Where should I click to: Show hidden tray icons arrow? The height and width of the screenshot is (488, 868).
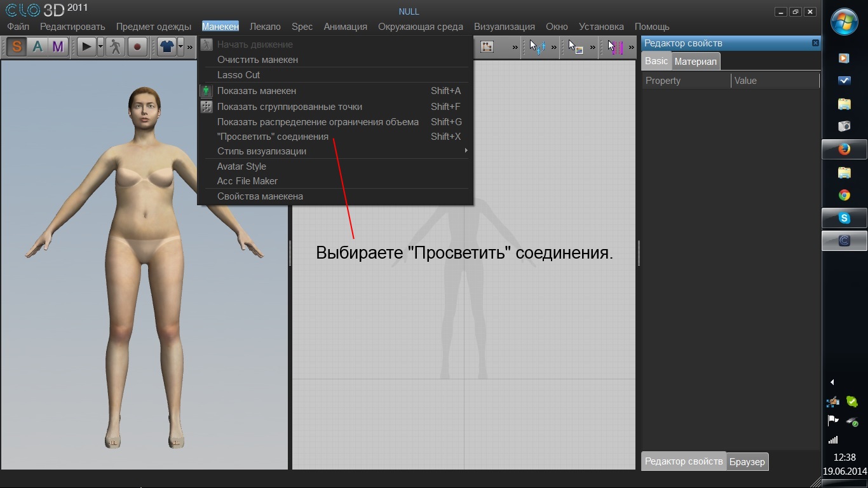tap(832, 382)
